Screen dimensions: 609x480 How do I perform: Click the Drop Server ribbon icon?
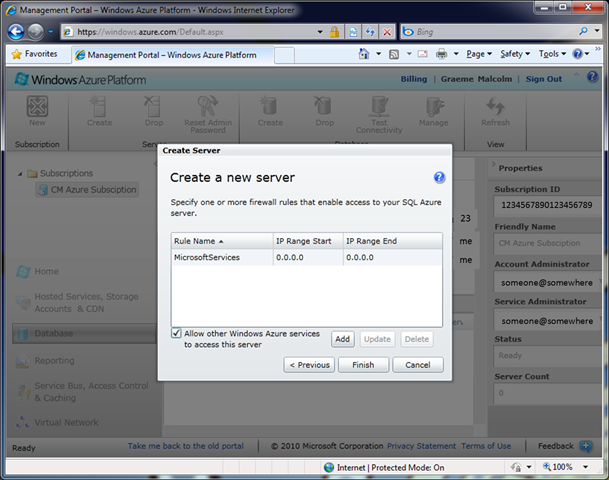point(153,106)
